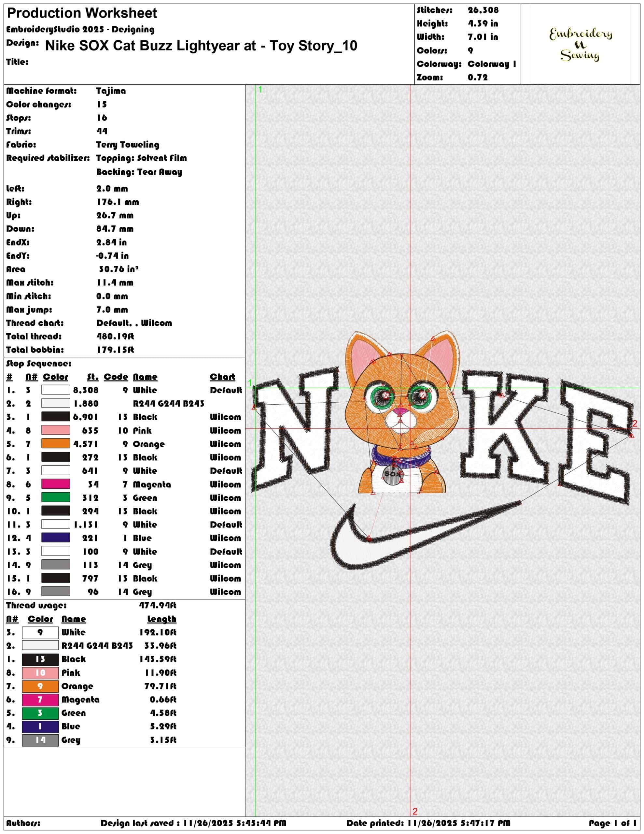Click Thread usage blue swatch numbered 1

(x=40, y=726)
